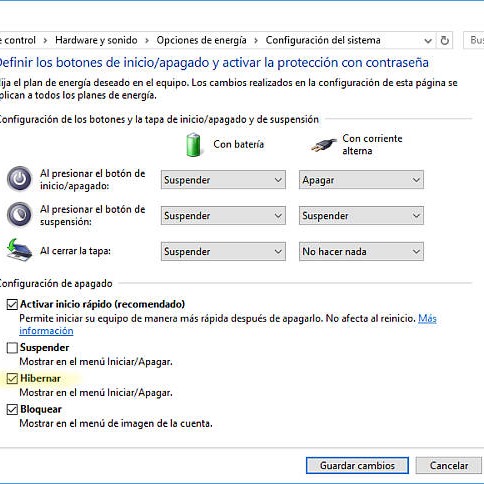Click the sleep button moon icon
Screen dimensions: 484x484
19,215
